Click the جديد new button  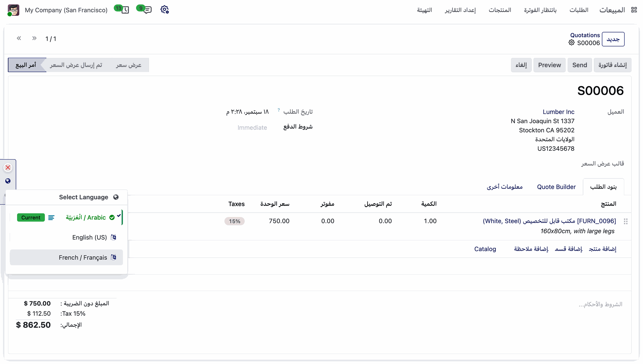[x=613, y=39]
